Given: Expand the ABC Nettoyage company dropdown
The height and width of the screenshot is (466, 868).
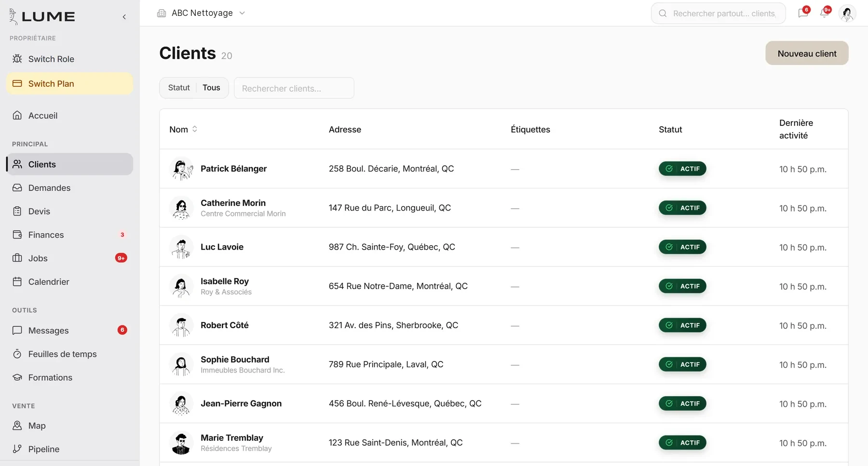Looking at the screenshot, I should 202,13.
